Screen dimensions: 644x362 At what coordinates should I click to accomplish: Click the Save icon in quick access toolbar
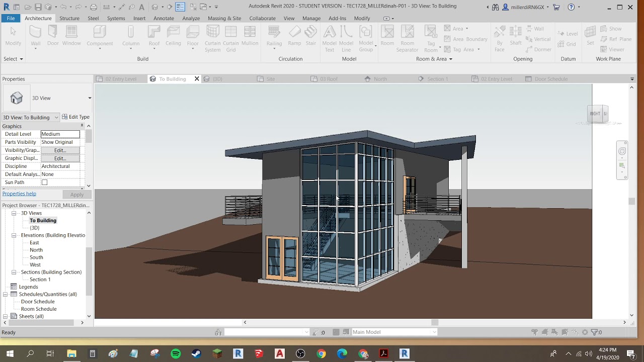[38, 7]
